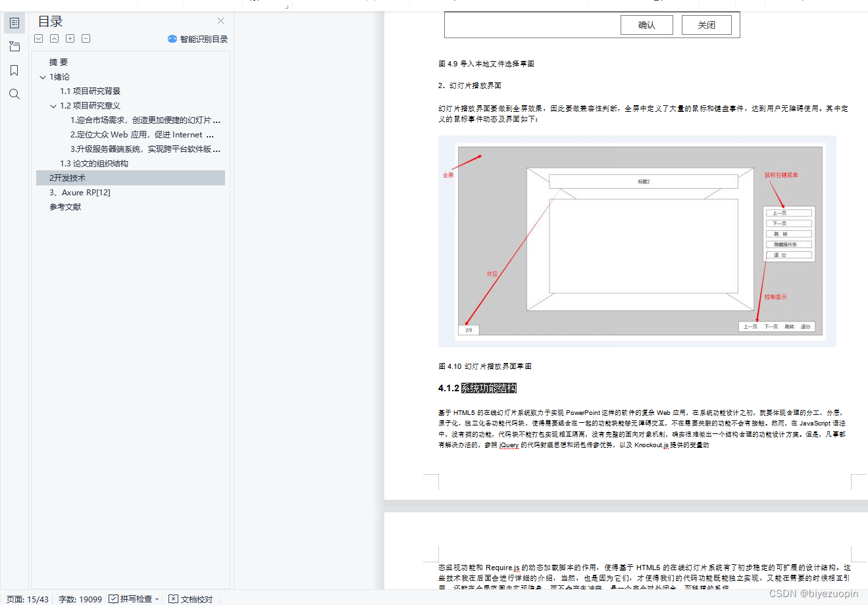The height and width of the screenshot is (605, 868).
Task: Open the search icon in the sidebar
Action: coord(14,93)
